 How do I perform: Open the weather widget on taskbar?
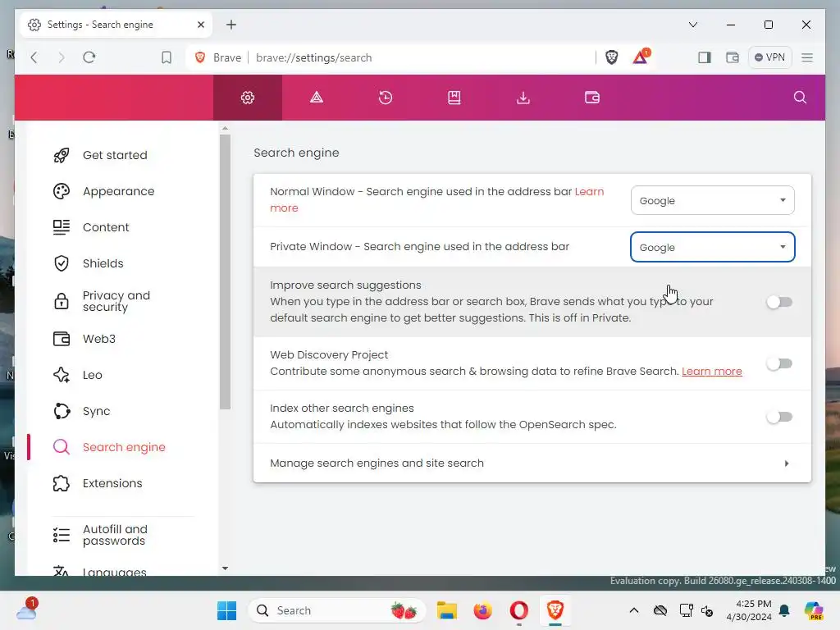(x=26, y=610)
